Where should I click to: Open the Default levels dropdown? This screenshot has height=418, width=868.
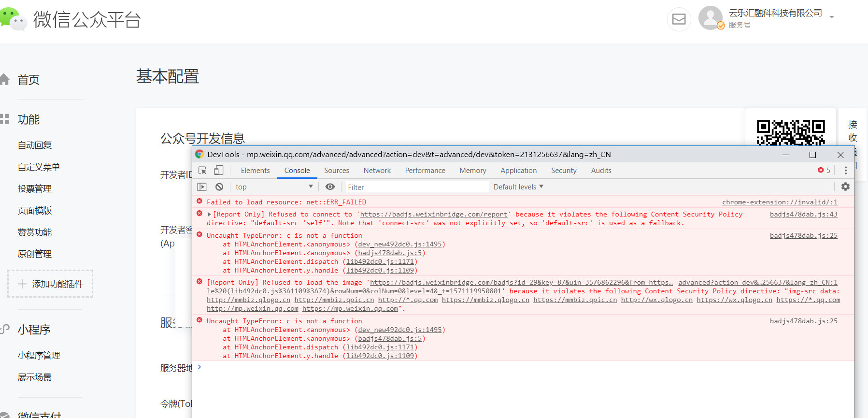pos(518,187)
